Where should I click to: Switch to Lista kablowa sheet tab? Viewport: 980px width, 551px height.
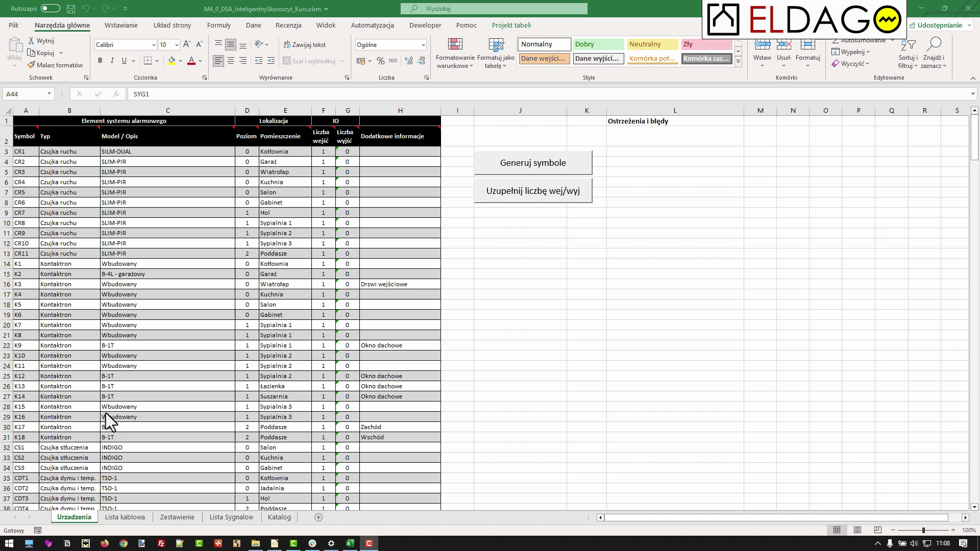pyautogui.click(x=125, y=517)
